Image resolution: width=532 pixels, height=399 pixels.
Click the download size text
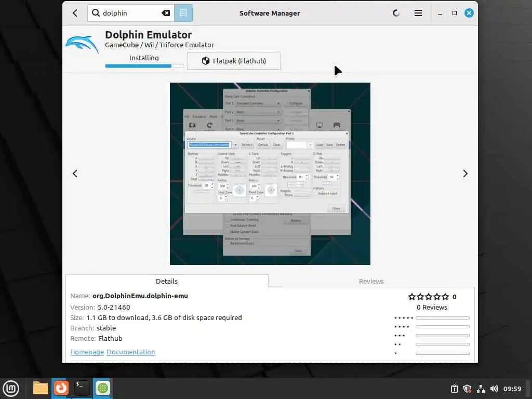tap(164, 318)
